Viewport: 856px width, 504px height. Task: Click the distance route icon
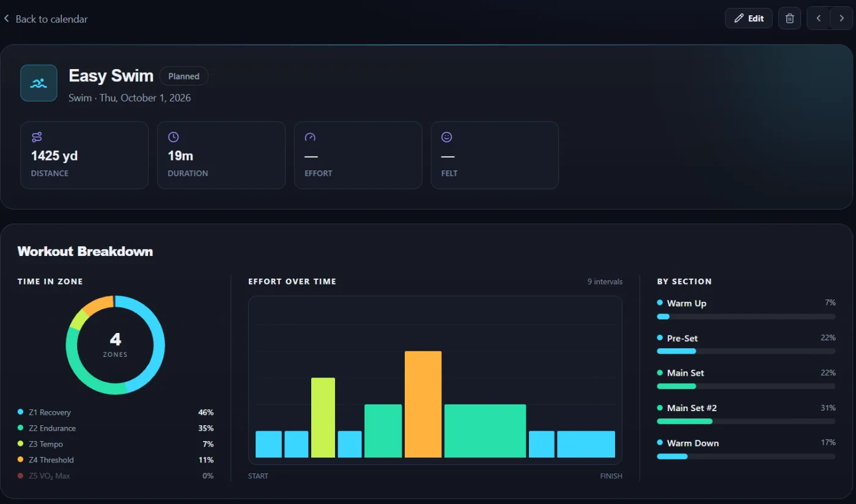pos(37,137)
